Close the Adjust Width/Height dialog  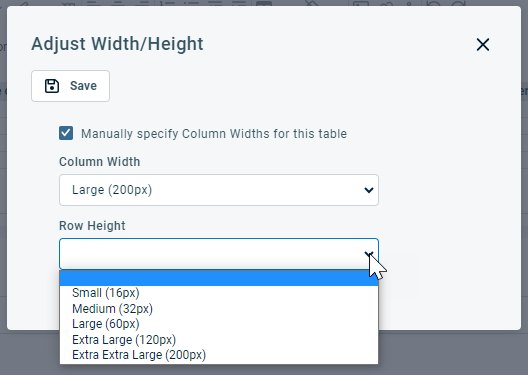click(483, 44)
